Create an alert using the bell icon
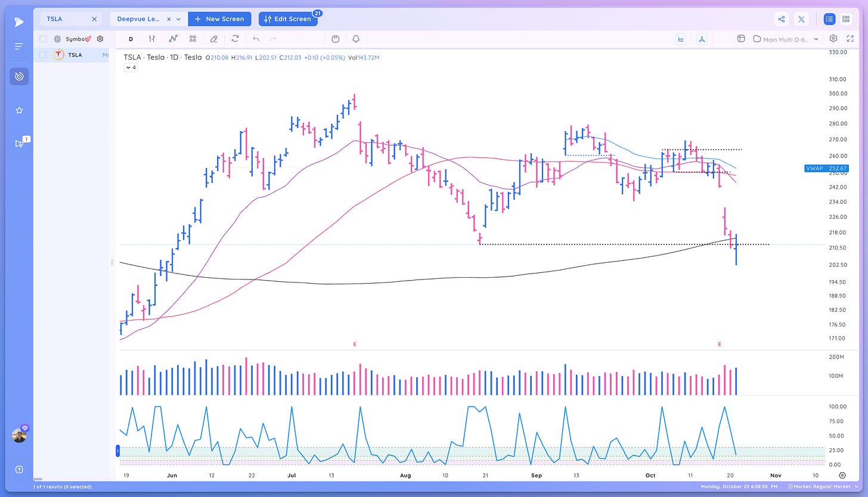Image resolution: width=868 pixels, height=497 pixels. point(356,39)
